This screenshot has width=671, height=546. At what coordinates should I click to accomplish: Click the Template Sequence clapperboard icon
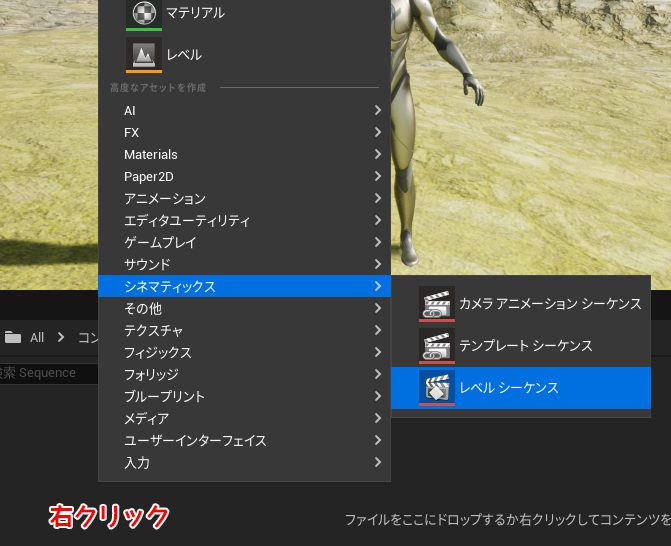pos(437,345)
